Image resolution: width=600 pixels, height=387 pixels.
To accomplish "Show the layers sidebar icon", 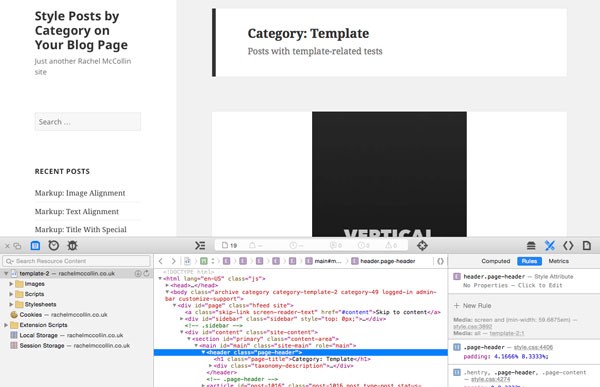I will (531, 245).
